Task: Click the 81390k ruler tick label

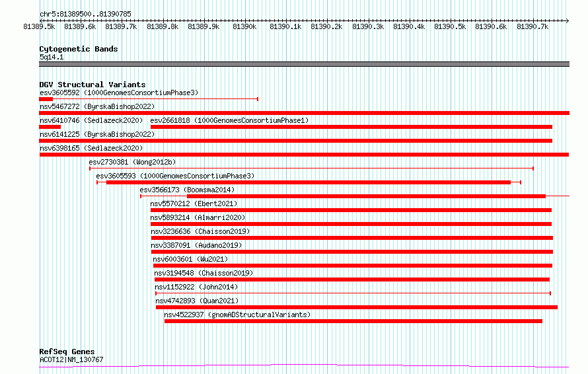Action: point(244,26)
